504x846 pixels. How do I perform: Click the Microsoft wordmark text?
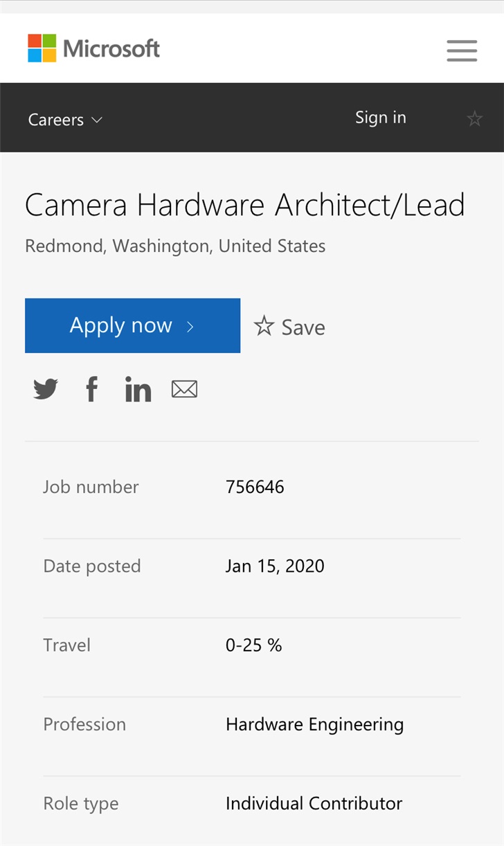pyautogui.click(x=111, y=48)
